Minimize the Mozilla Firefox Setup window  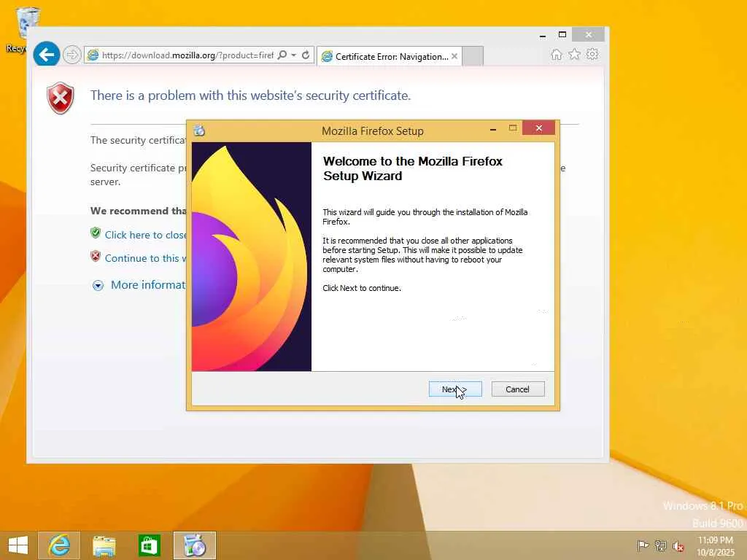(x=493, y=128)
